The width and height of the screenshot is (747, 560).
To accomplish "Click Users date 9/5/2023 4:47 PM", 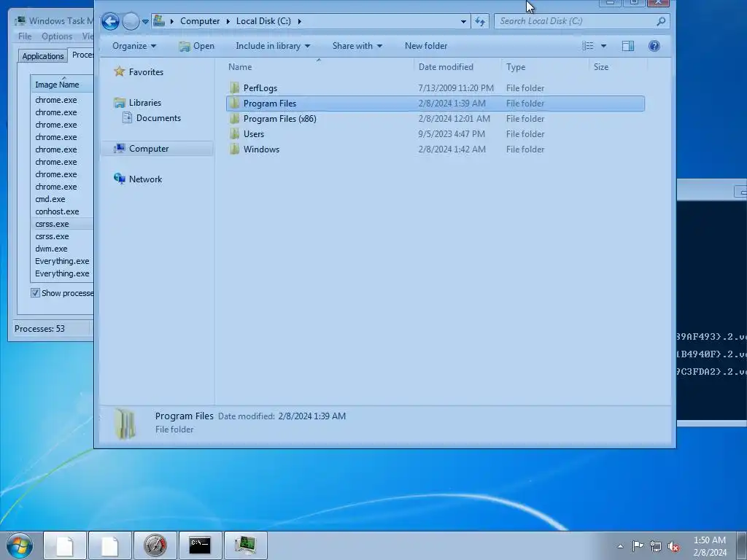I will click(x=452, y=134).
